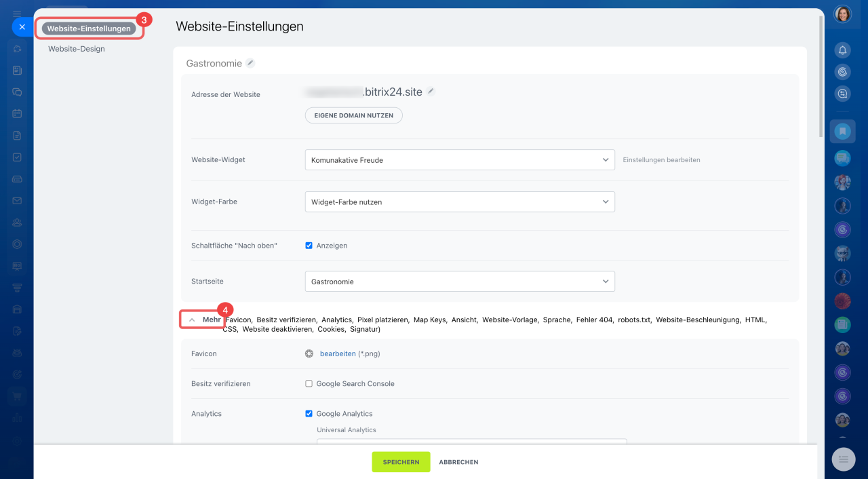Switch to Website-Design in the side menu

click(x=77, y=49)
